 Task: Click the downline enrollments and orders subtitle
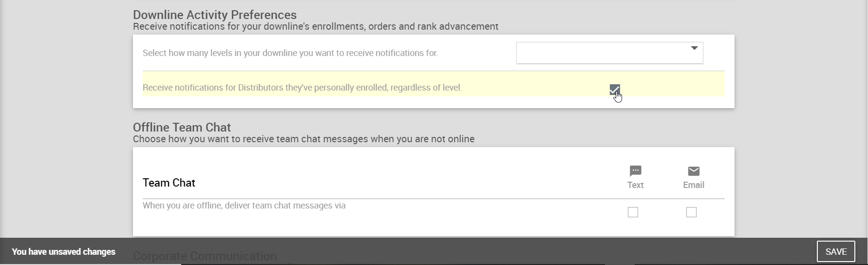point(315,27)
